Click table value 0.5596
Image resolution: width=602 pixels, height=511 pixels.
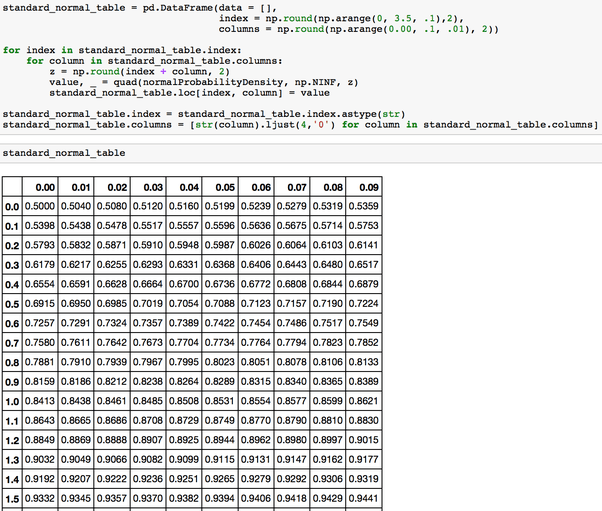pyautogui.click(x=220, y=226)
